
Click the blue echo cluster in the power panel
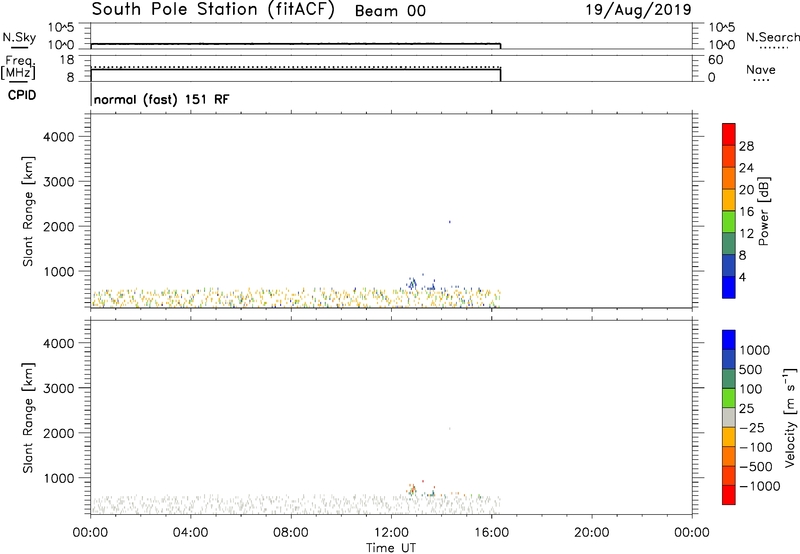coord(412,283)
